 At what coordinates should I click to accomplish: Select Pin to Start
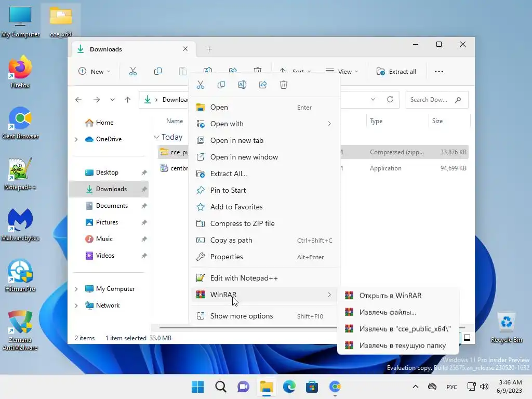pos(264,190)
